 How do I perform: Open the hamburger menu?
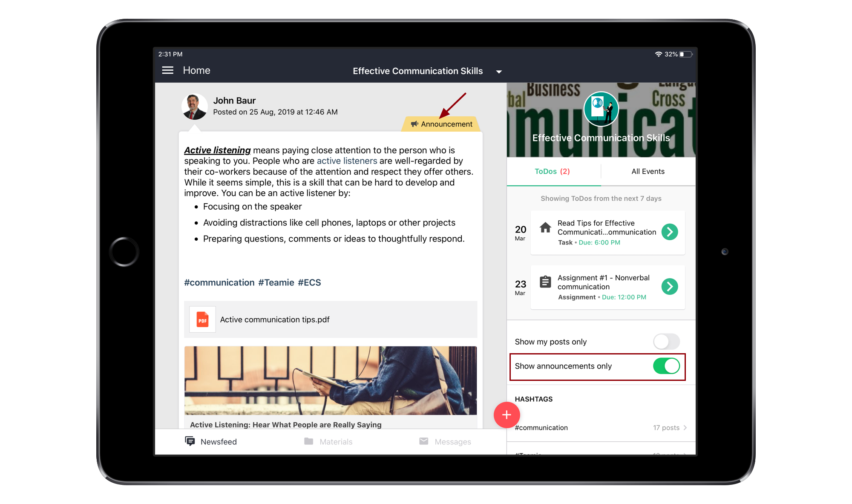click(168, 70)
